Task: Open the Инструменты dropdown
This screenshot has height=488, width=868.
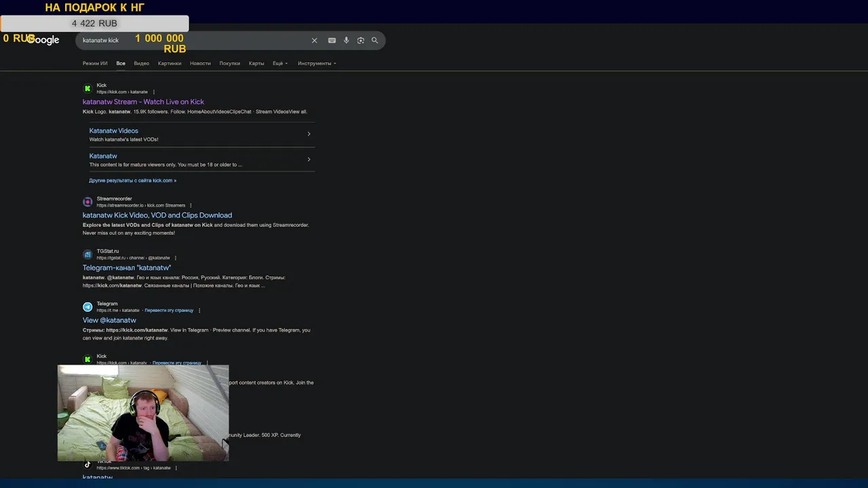Action: click(x=317, y=64)
